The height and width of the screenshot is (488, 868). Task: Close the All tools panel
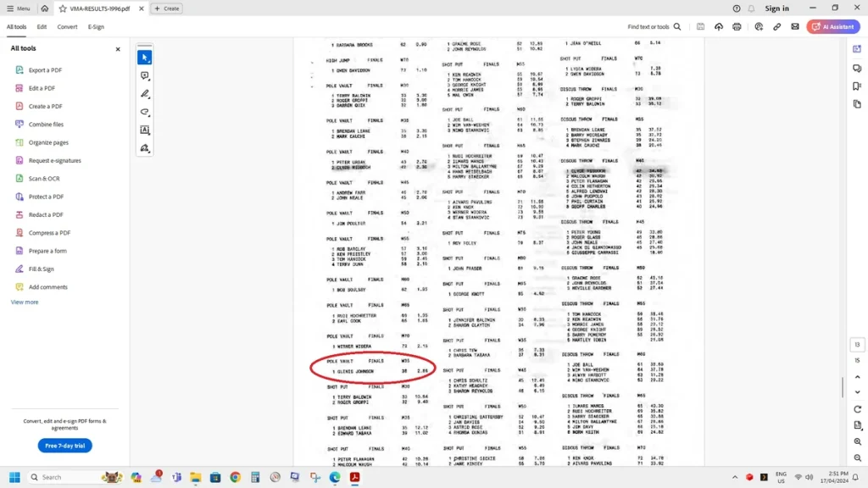pos(118,49)
